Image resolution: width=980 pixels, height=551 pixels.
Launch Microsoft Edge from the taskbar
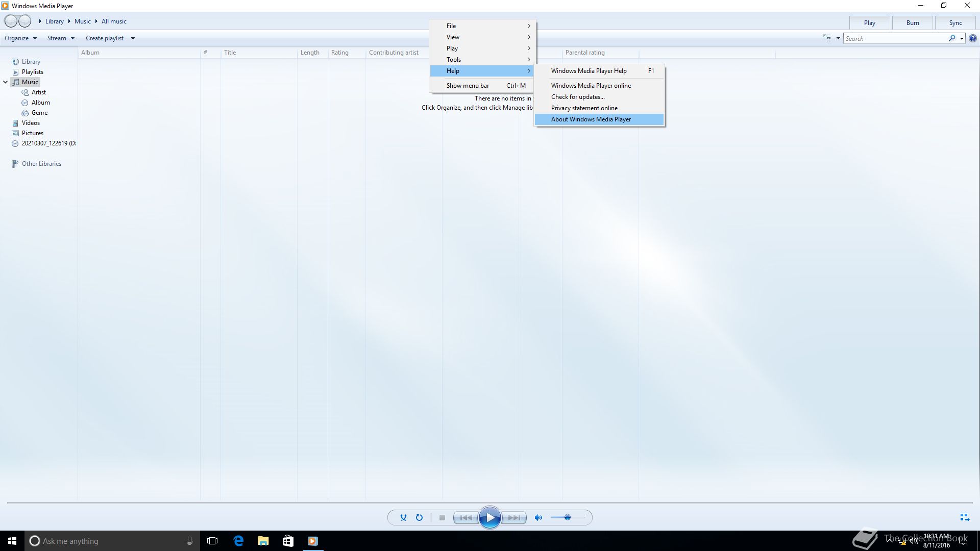click(x=238, y=541)
